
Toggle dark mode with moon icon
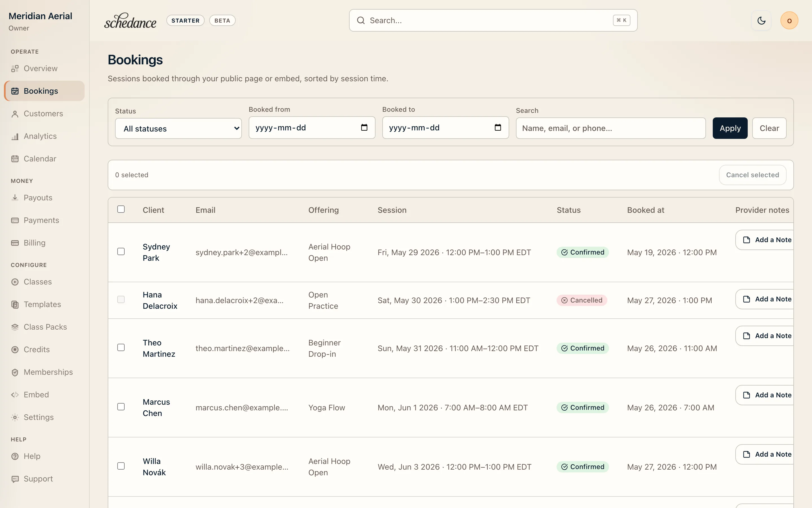click(x=761, y=21)
